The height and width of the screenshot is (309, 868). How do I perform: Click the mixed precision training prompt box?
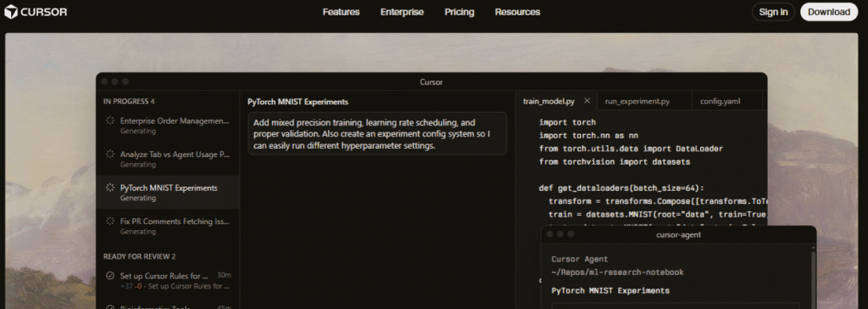click(x=377, y=133)
